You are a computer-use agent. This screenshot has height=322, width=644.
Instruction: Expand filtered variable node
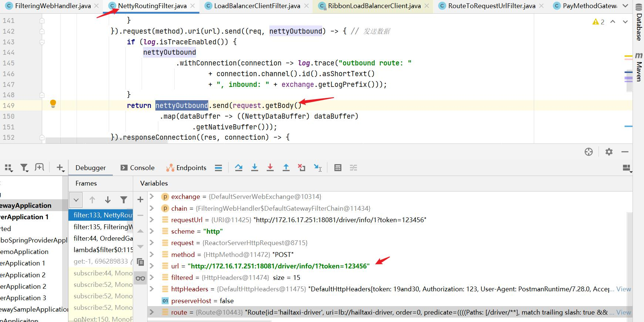[152, 277]
